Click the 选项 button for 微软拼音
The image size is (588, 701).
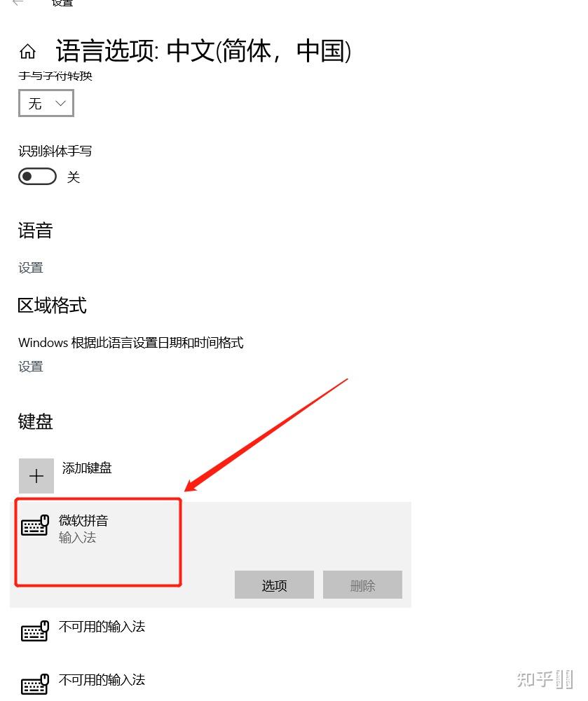coord(274,585)
